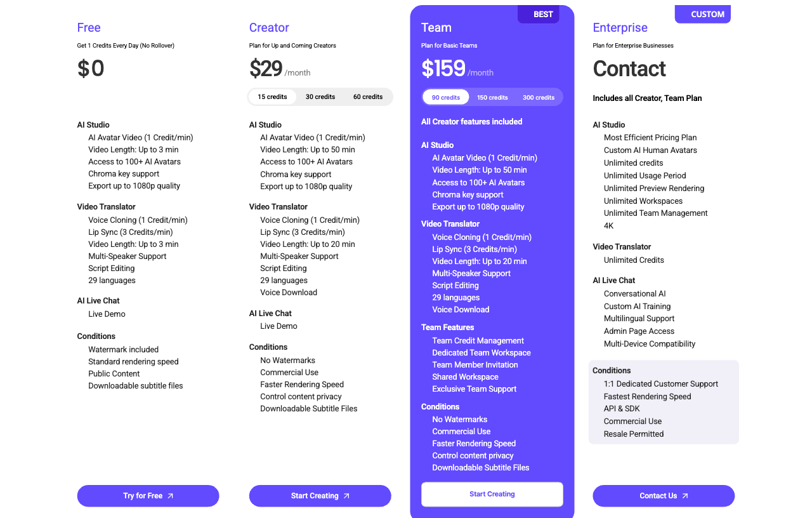Image resolution: width=812 pixels, height=518 pixels.
Task: Select the 90 credits Team option
Action: pos(446,97)
